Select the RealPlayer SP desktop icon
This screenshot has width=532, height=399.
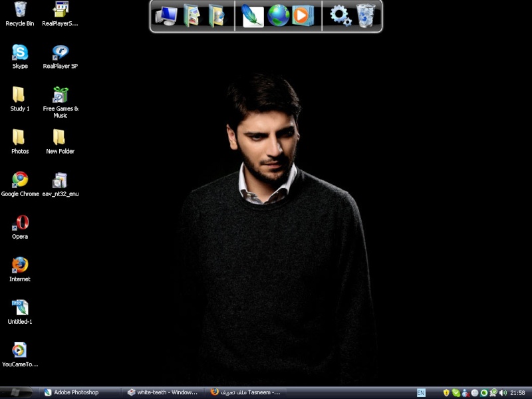pyautogui.click(x=61, y=53)
